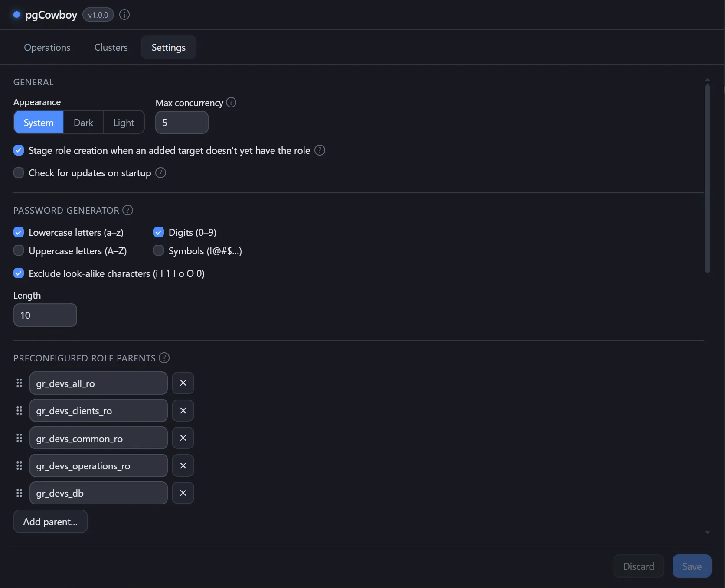Show help for Stage role creation option

(x=320, y=150)
